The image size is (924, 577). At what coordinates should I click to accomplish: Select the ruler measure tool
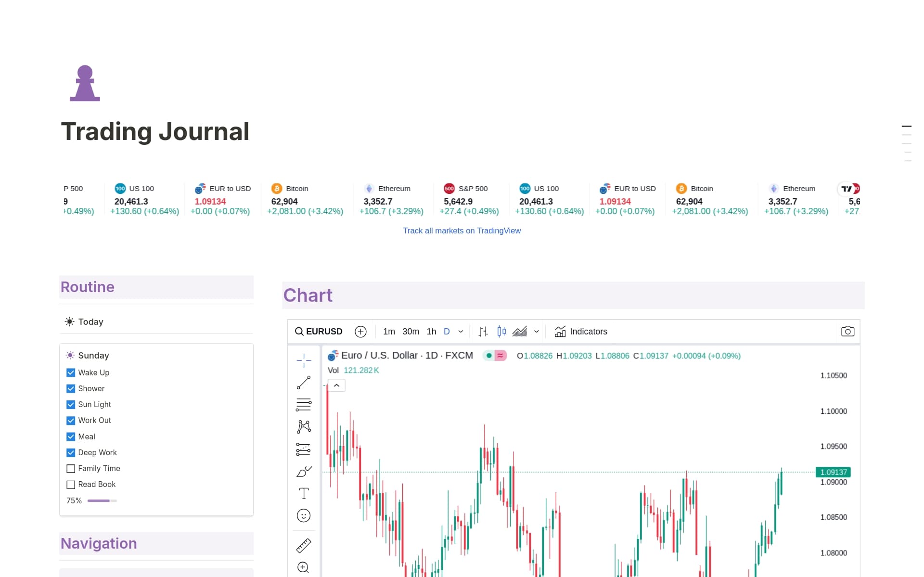pyautogui.click(x=303, y=545)
